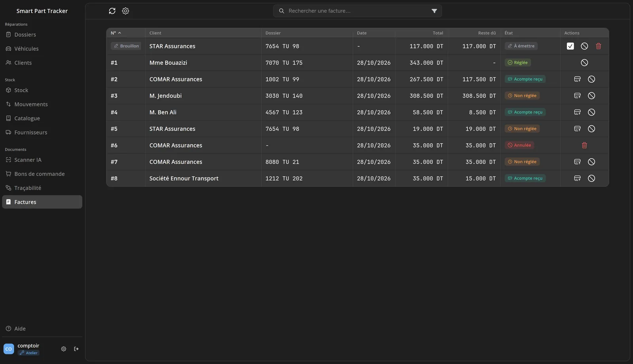Cancel invoice #1 Mme Bouazizi
Viewport: 633px width, 364px height.
click(x=584, y=63)
